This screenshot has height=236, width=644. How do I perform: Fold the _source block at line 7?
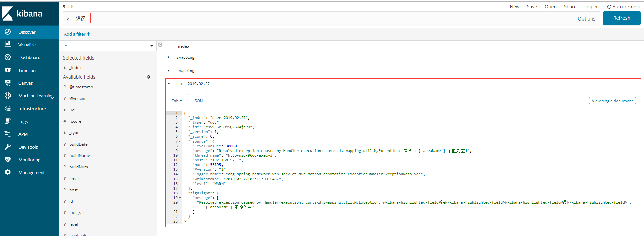point(180,141)
